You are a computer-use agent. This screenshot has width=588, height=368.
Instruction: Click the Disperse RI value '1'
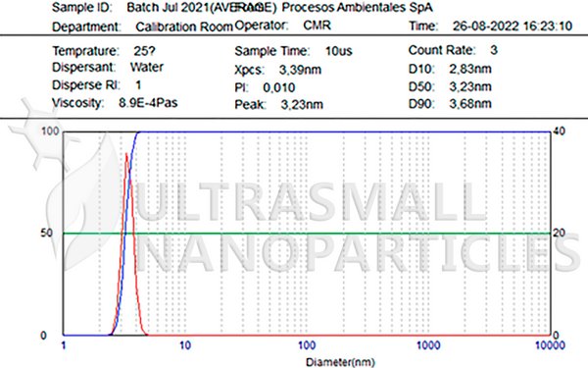[x=138, y=85]
